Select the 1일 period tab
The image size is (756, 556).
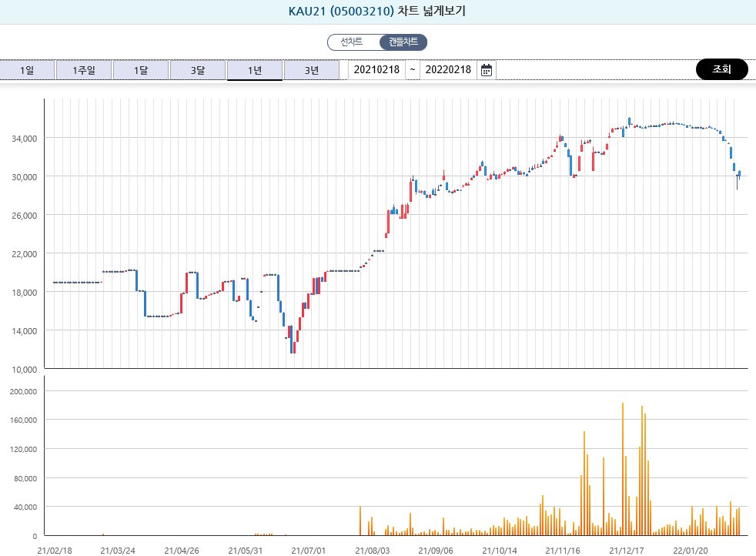(27, 70)
